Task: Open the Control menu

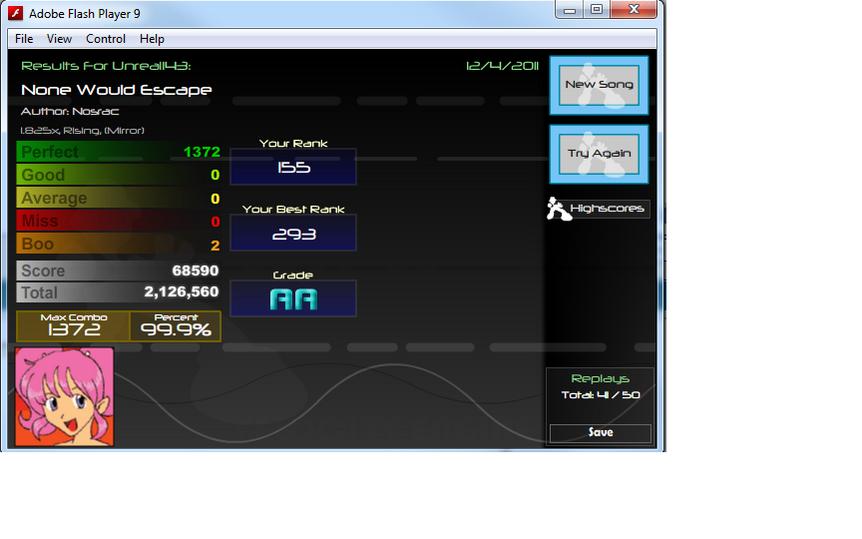Action: [x=106, y=39]
